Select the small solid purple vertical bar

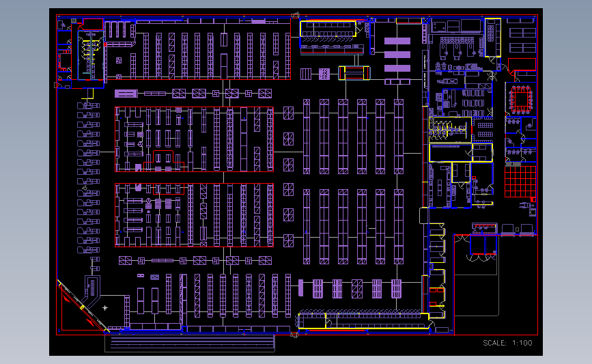pyautogui.click(x=301, y=288)
